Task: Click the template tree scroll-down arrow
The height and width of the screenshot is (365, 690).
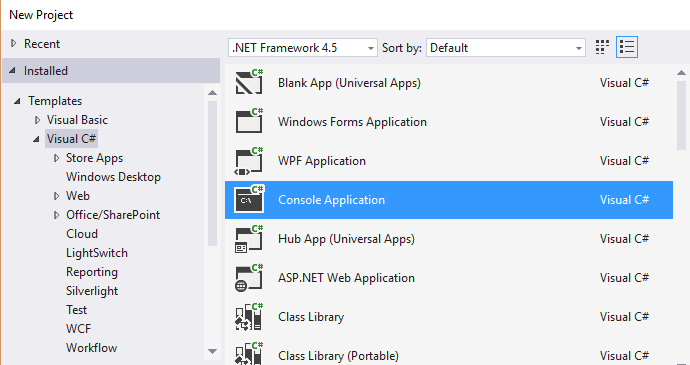Action: tap(213, 351)
